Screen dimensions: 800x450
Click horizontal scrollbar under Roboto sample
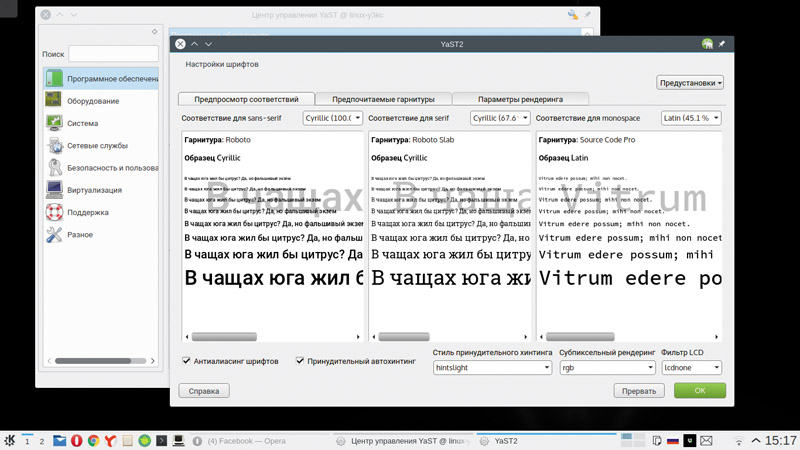coord(224,337)
